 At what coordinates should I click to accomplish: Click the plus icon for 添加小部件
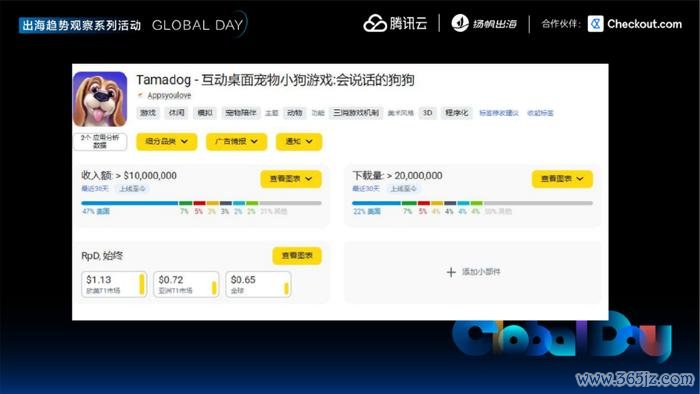tap(451, 272)
